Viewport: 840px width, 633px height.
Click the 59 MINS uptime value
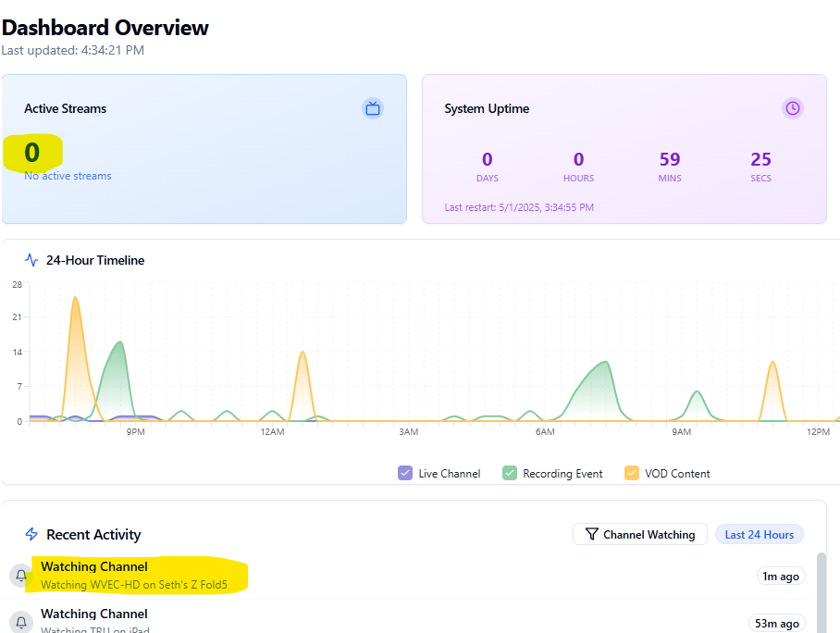click(670, 159)
